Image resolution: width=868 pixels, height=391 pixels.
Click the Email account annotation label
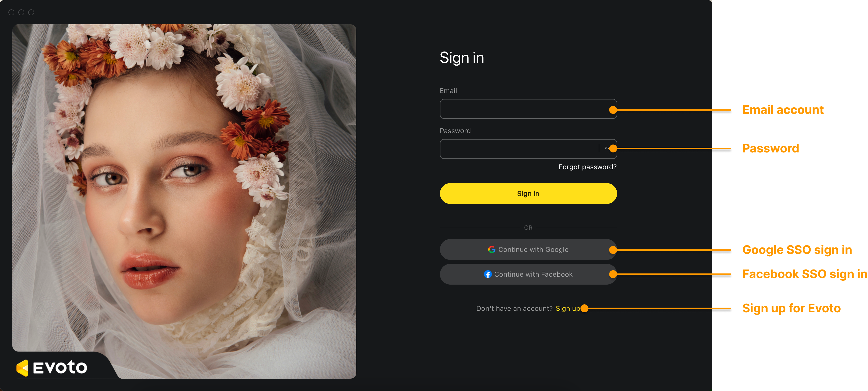(x=783, y=110)
